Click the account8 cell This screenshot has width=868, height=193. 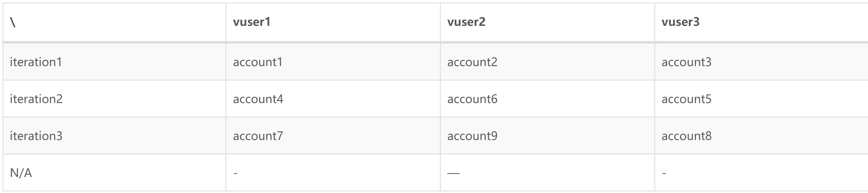coord(686,136)
